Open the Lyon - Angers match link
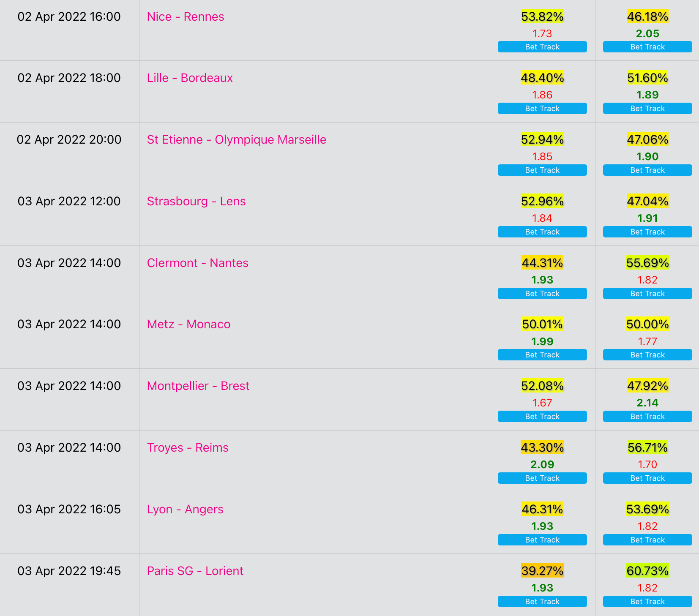Viewport: 699px width, 616px height. click(x=185, y=509)
